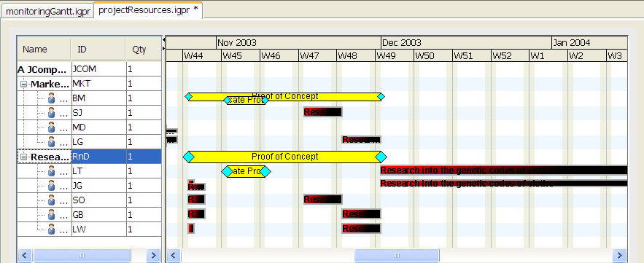Click the person icon in the GB row
The width and height of the screenshot is (644, 263).
pyautogui.click(x=51, y=215)
